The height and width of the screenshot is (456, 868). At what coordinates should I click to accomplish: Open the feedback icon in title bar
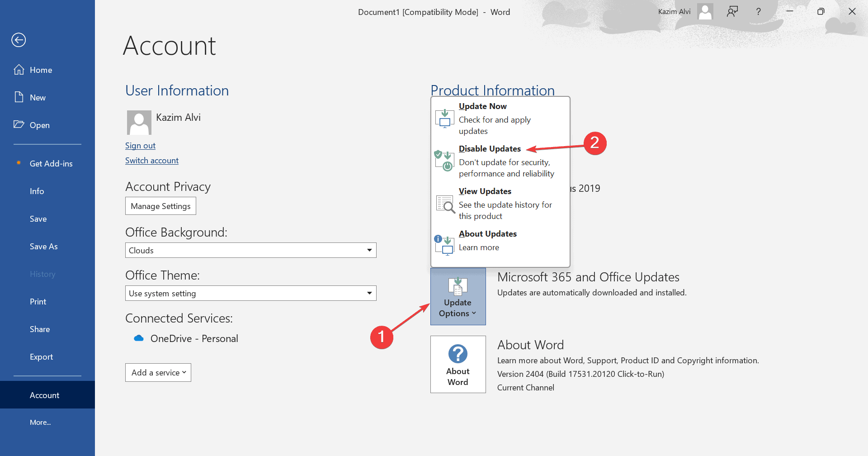pos(732,12)
